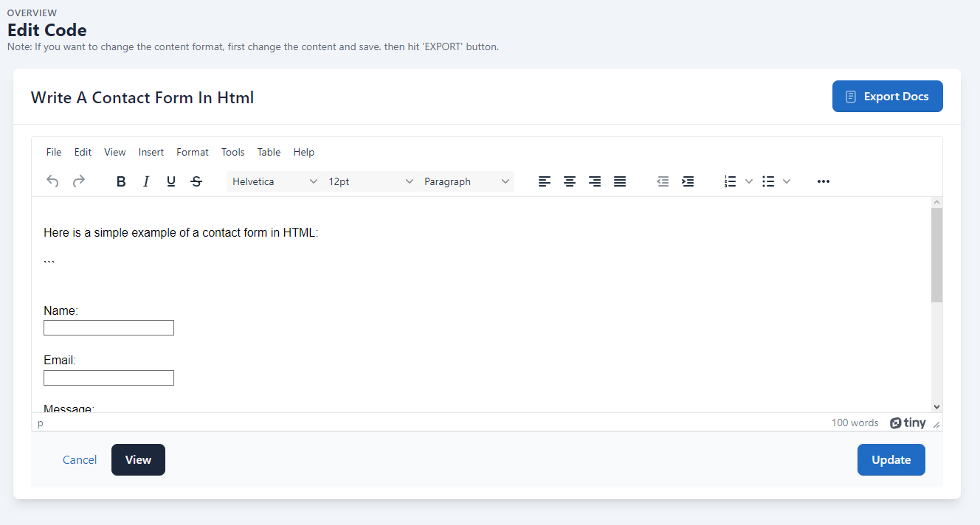Click the scrollbar down arrow

936,406
